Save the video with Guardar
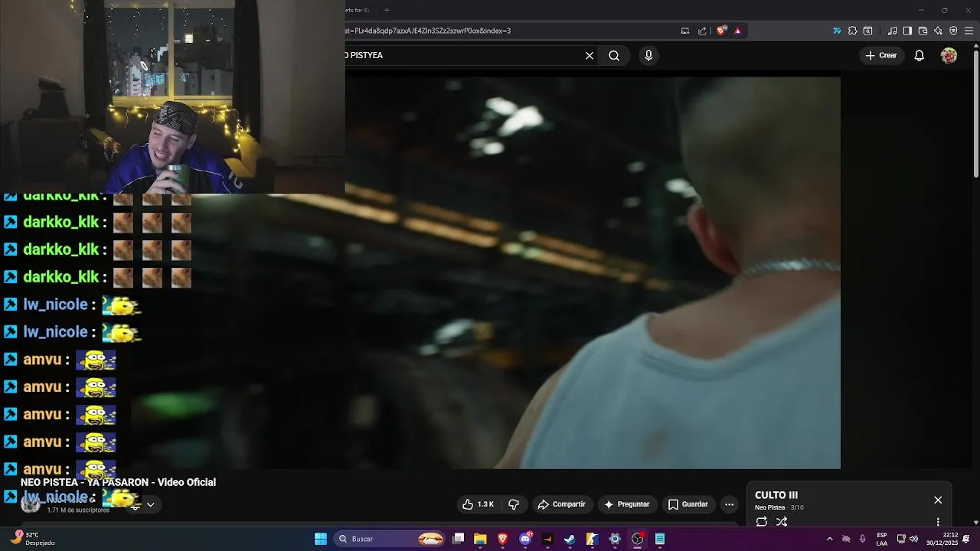Screen dimensions: 980x551 click(688, 504)
